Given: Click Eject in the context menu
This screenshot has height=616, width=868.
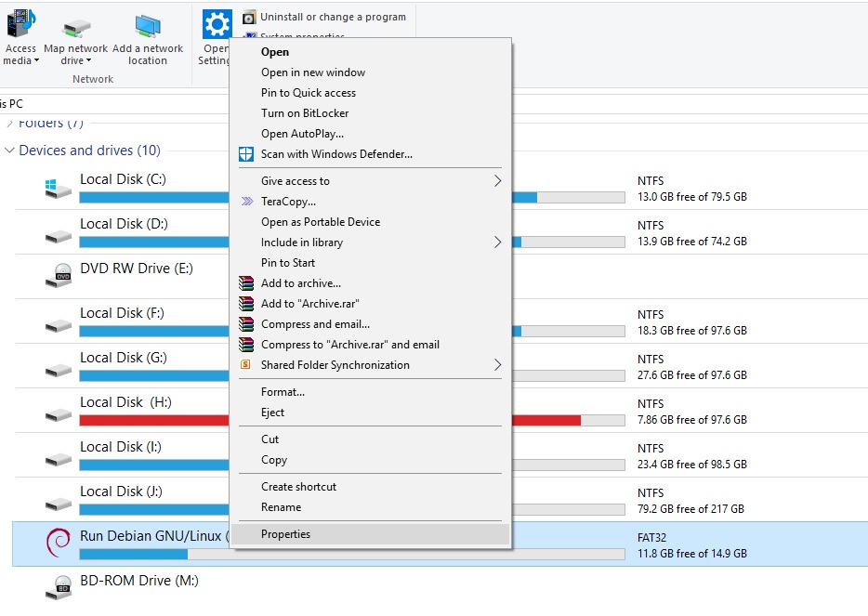Looking at the screenshot, I should point(273,413).
